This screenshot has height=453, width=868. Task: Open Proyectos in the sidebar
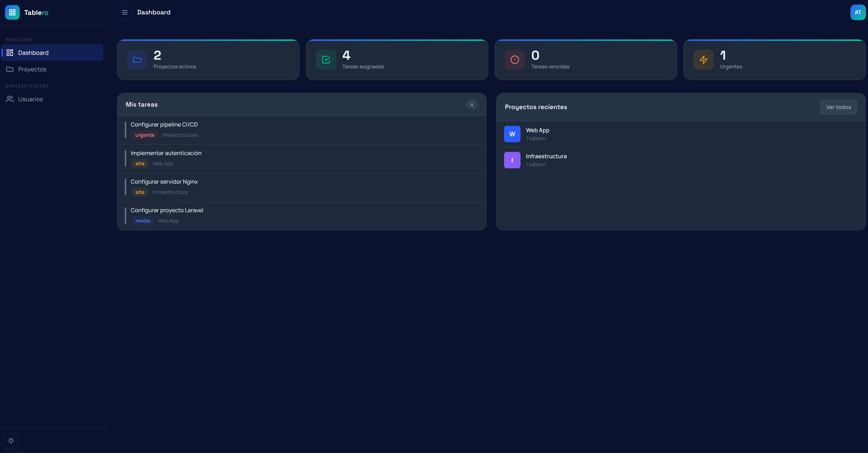coord(53,69)
